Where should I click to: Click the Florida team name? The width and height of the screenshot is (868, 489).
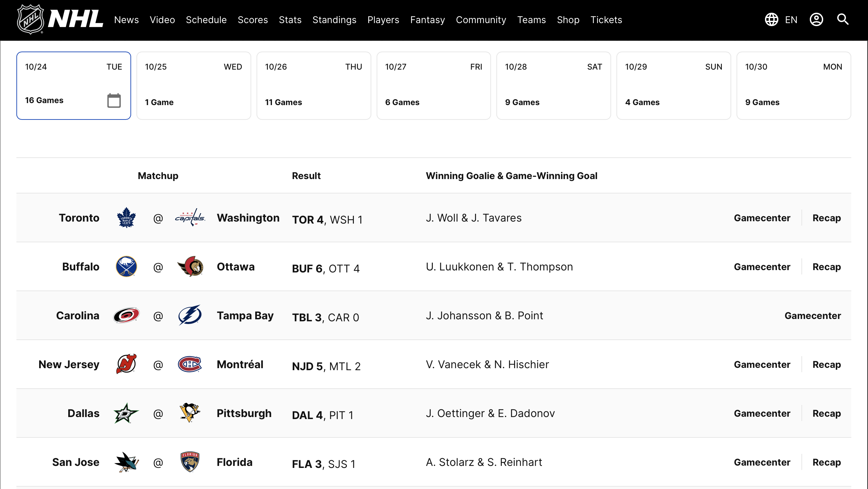[234, 462]
